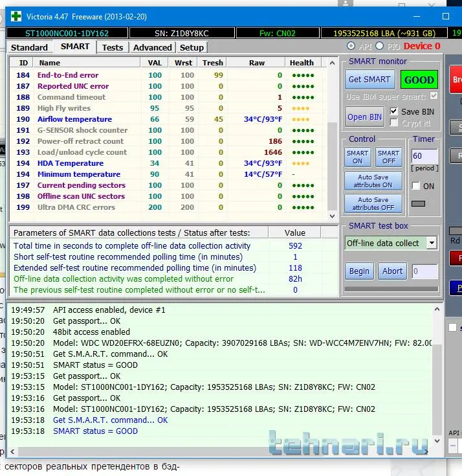The height and width of the screenshot is (476, 462).
Task: Click the serial number SN: Z1D8Y8KC field
Action: point(182,33)
